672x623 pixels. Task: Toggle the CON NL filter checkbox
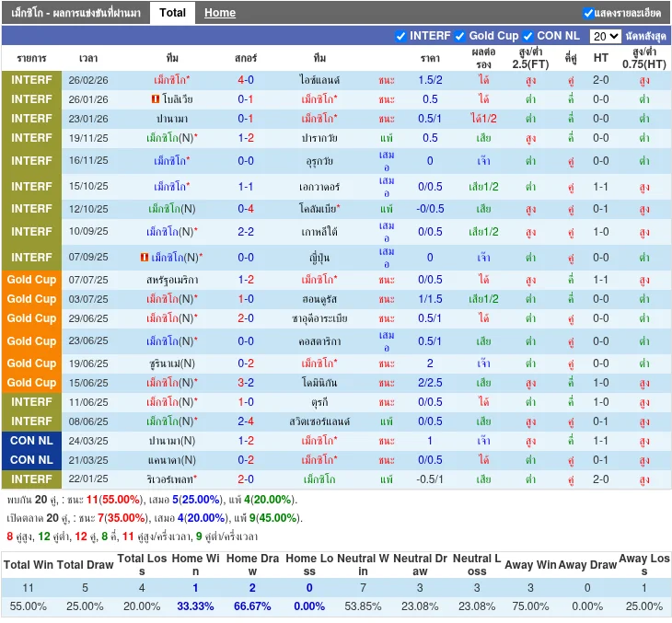coord(528,36)
